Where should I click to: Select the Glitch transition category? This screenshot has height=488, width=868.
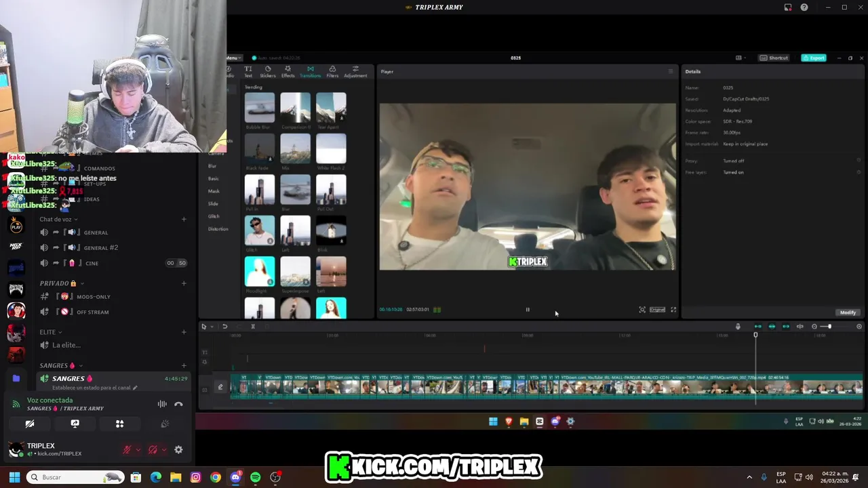(214, 216)
